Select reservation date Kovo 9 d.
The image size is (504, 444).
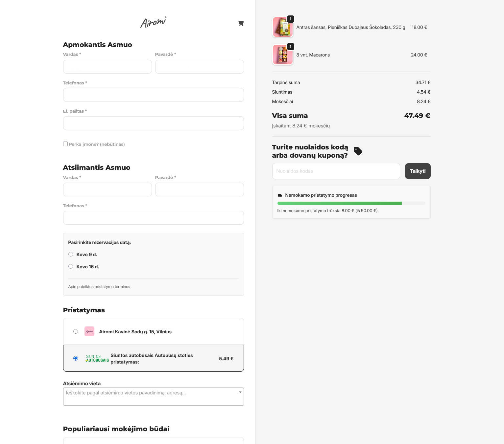coord(71,254)
